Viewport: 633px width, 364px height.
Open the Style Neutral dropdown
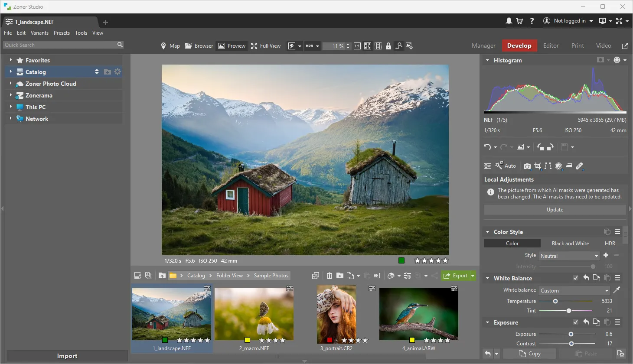(569, 256)
